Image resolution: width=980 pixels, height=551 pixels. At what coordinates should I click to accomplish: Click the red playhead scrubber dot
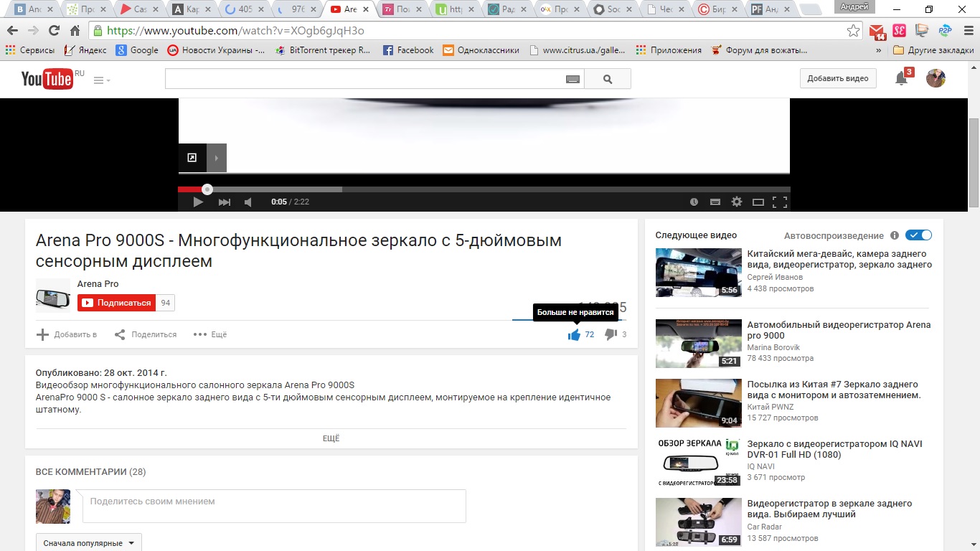point(207,189)
